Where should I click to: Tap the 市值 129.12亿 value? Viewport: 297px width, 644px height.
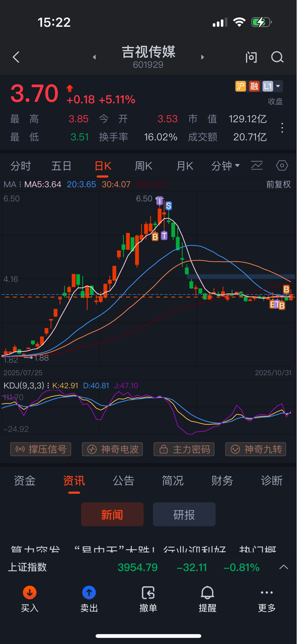coord(248,119)
